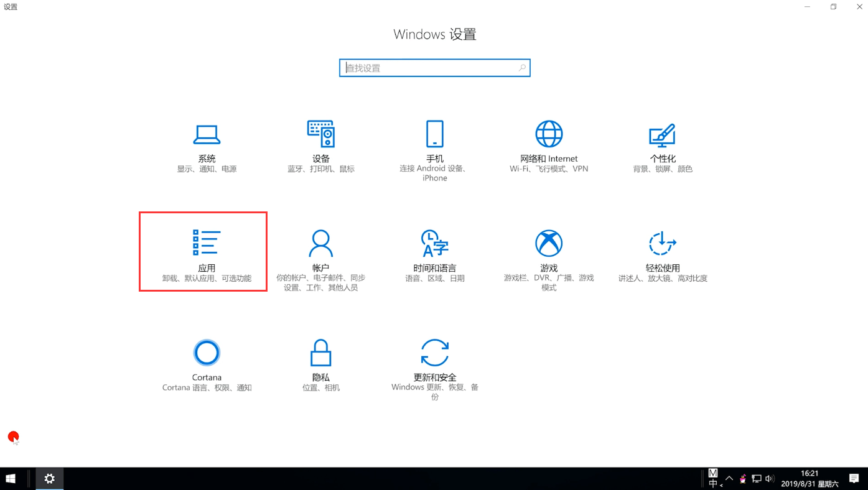Show hidden tray icons chevron
The image size is (868, 490).
[x=729, y=479]
